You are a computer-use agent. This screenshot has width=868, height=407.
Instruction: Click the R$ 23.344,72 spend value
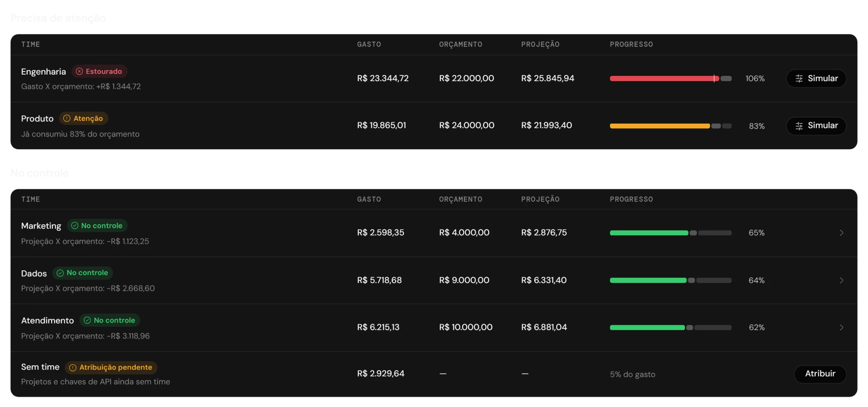point(383,79)
